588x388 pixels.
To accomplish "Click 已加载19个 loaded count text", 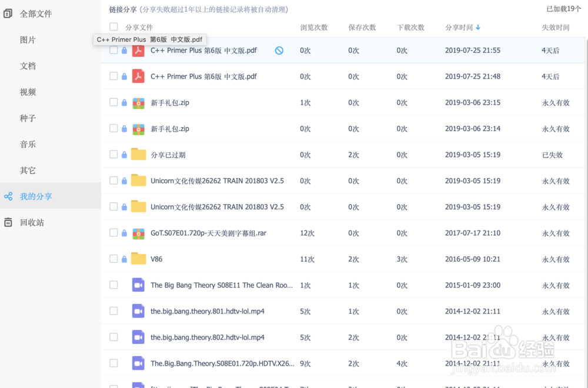I will [564, 9].
